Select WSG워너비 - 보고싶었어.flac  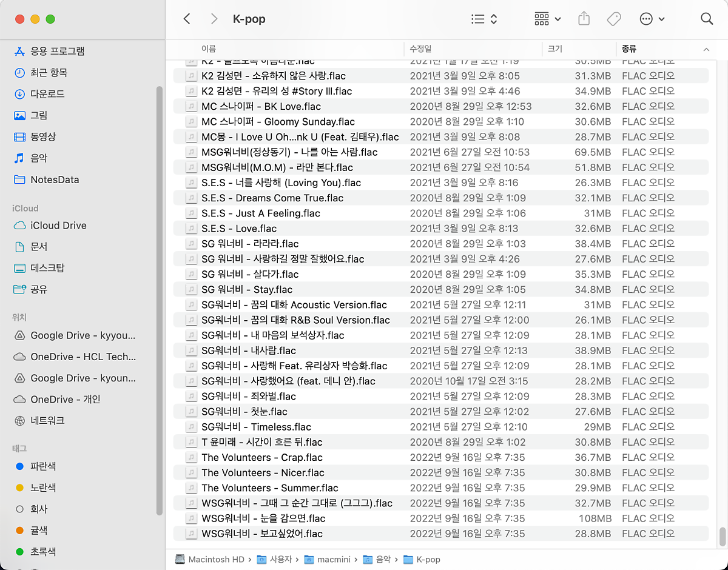pyautogui.click(x=440, y=534)
